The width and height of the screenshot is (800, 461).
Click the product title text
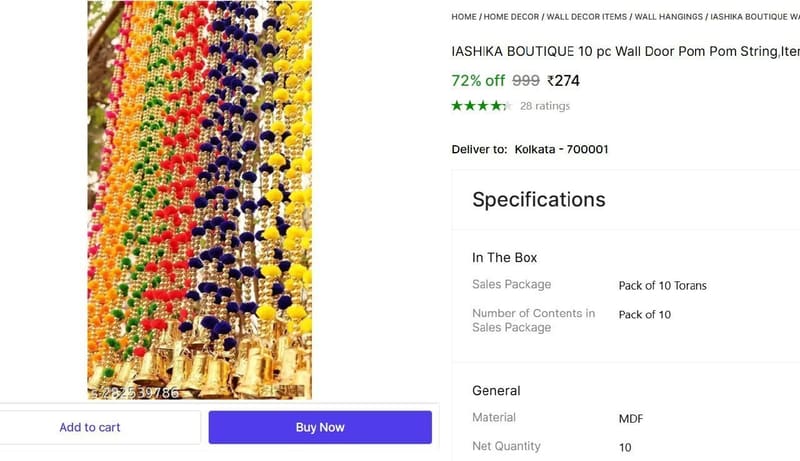coord(626,52)
